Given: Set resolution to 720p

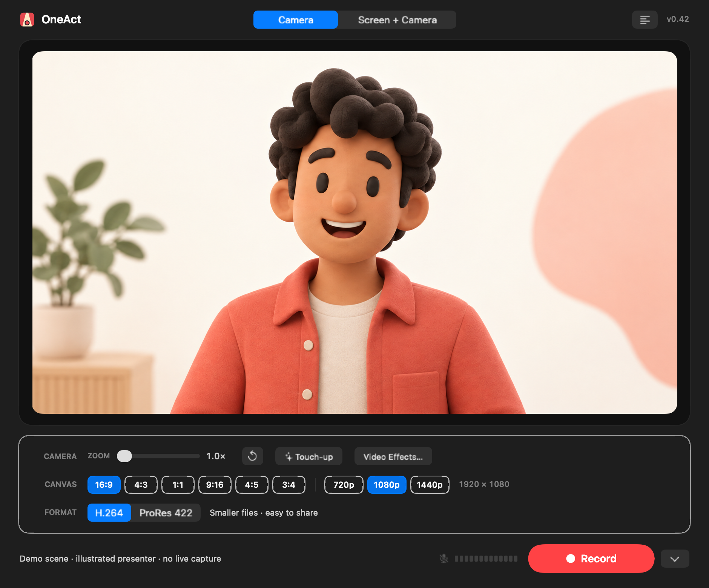Looking at the screenshot, I should pyautogui.click(x=344, y=485).
